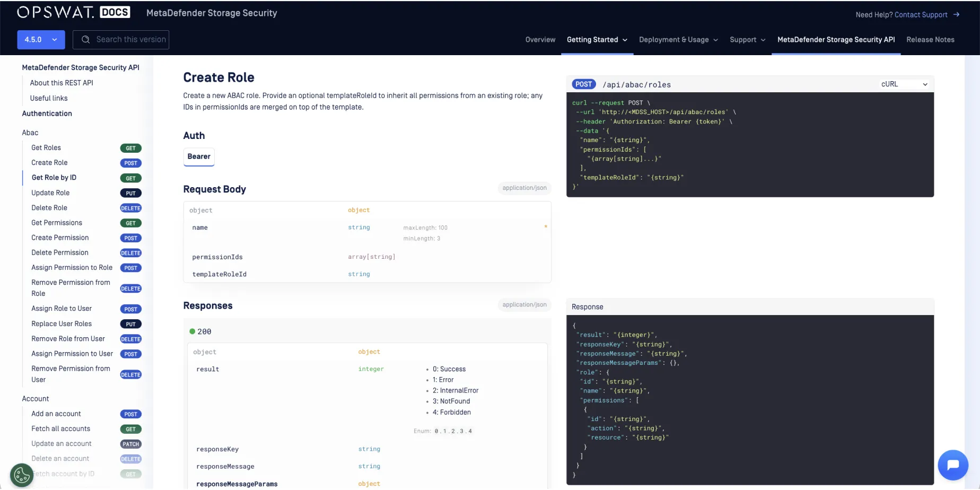Click the permissionIds field name
980x490 pixels.
(217, 257)
